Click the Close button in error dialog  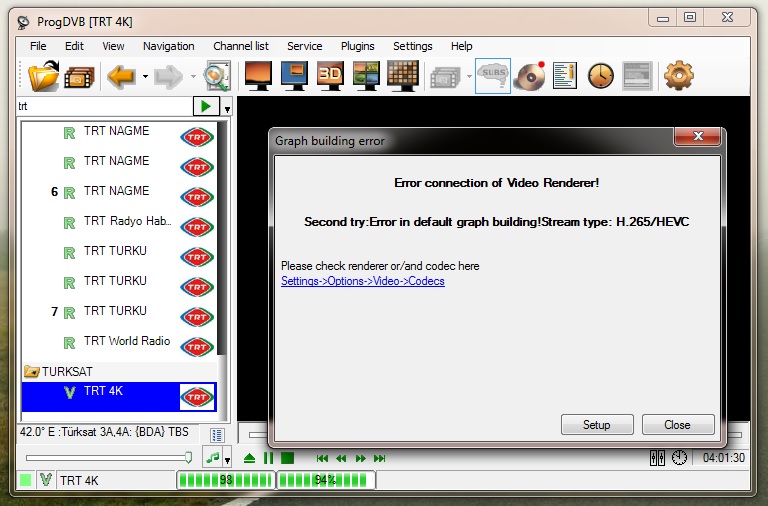(x=678, y=425)
